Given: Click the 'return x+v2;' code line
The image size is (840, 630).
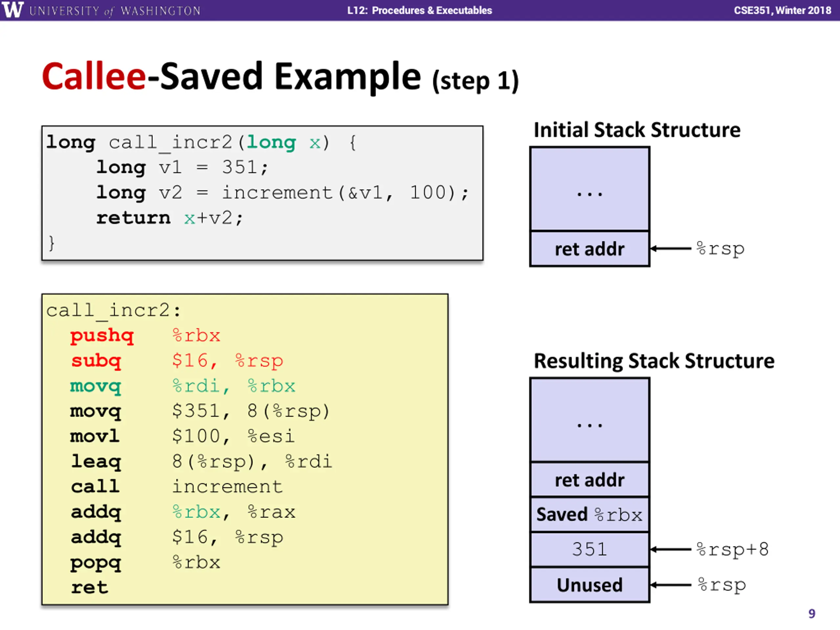Looking at the screenshot, I should click(169, 218).
